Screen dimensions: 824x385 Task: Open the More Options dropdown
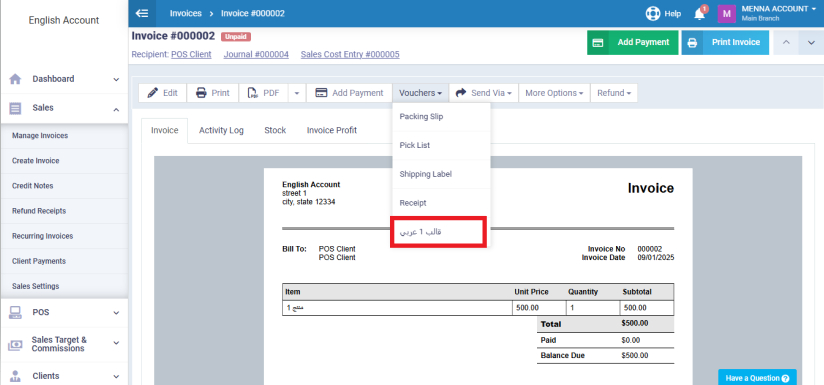554,93
